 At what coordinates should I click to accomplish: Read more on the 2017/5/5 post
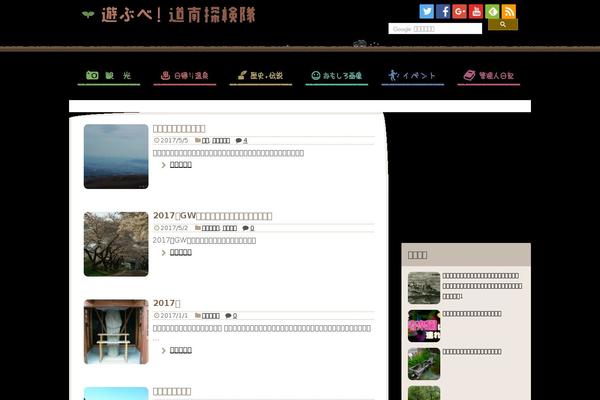pos(181,165)
